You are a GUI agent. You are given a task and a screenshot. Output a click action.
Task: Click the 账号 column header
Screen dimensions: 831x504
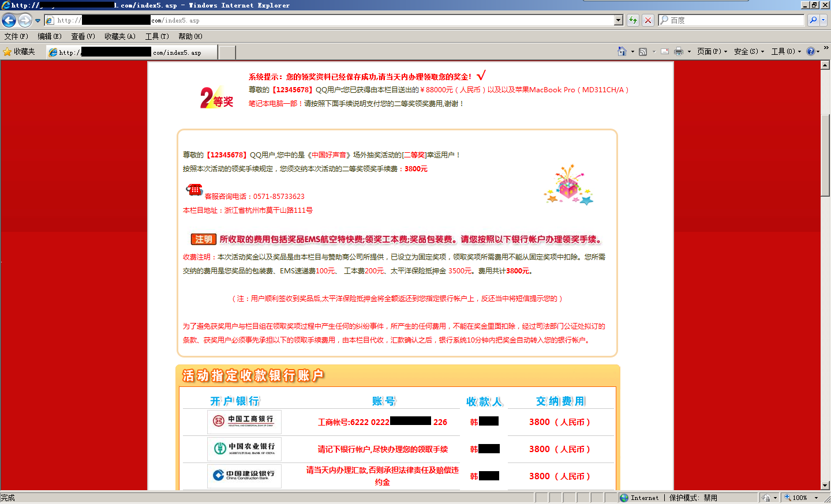pos(384,401)
